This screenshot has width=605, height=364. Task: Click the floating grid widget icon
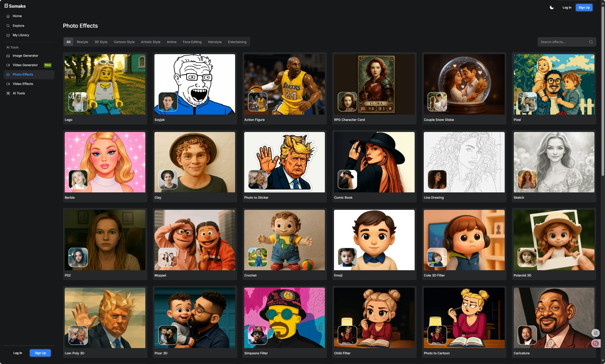tap(595, 333)
